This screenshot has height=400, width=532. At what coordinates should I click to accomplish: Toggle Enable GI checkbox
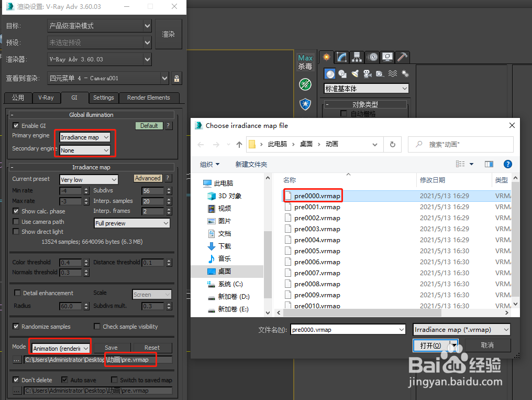[16, 126]
